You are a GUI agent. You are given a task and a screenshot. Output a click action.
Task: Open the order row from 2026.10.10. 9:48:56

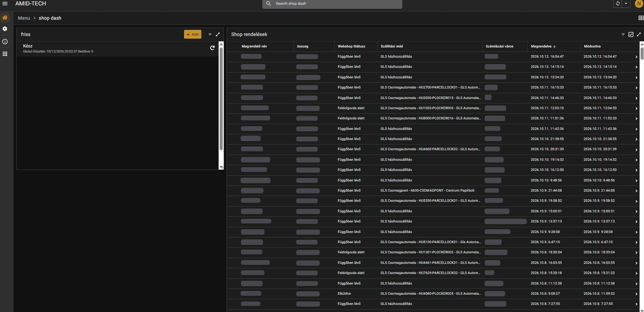[x=433, y=180]
